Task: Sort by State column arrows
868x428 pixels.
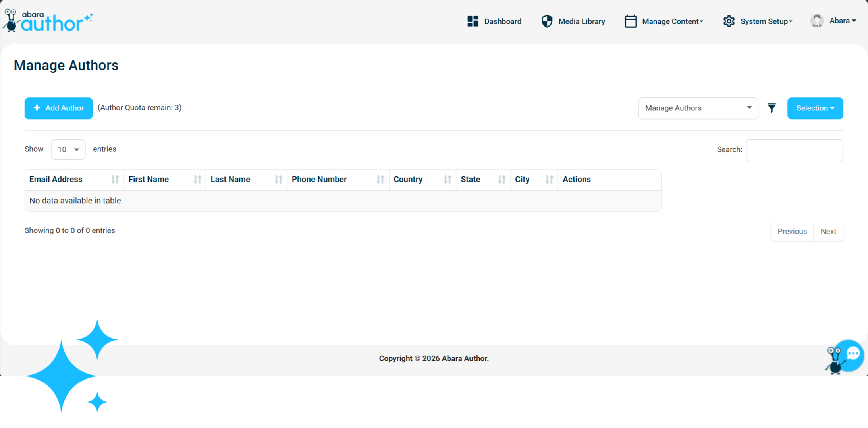Action: tap(502, 180)
